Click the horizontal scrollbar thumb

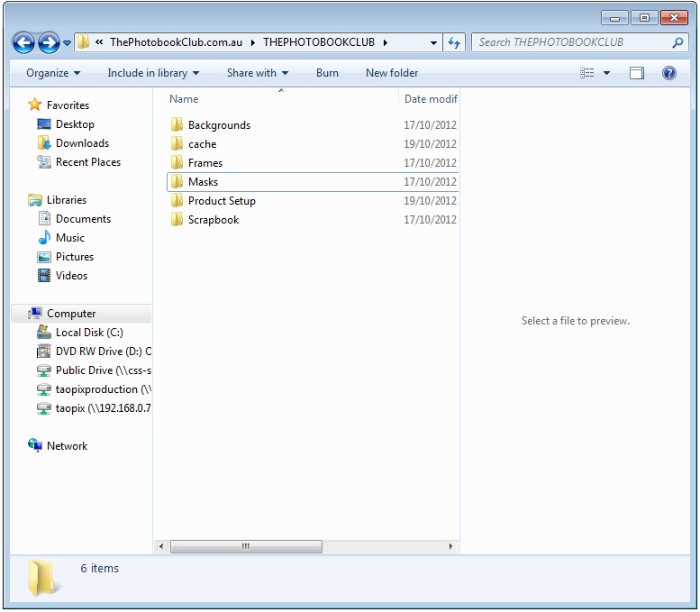(x=247, y=546)
